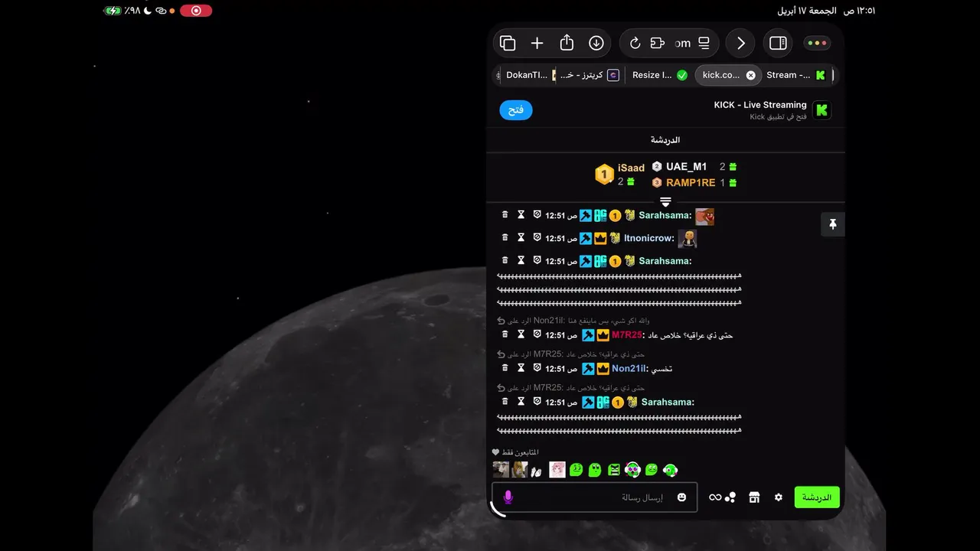Click moderator hammer badge on M7R25 message
Screen dimensions: 980x551
point(588,335)
